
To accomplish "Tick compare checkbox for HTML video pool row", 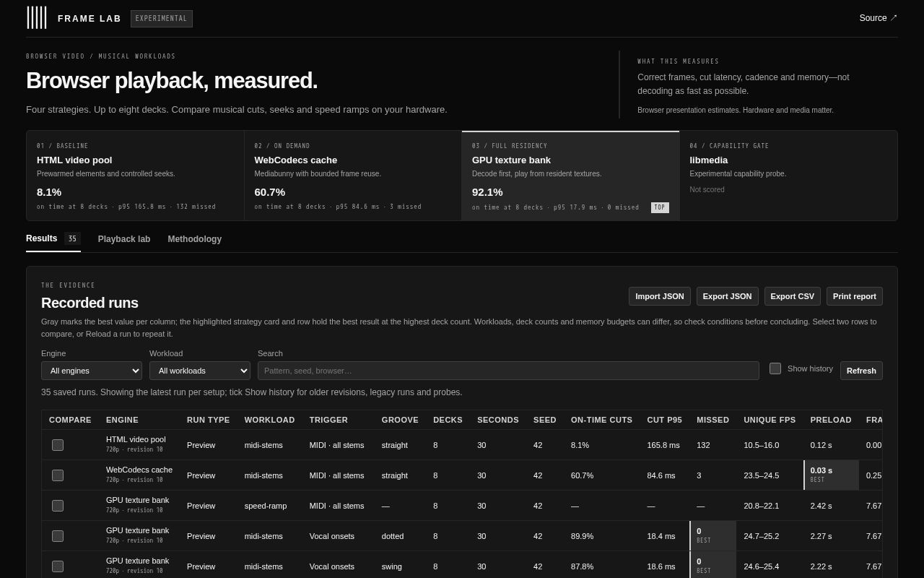I will click(58, 445).
